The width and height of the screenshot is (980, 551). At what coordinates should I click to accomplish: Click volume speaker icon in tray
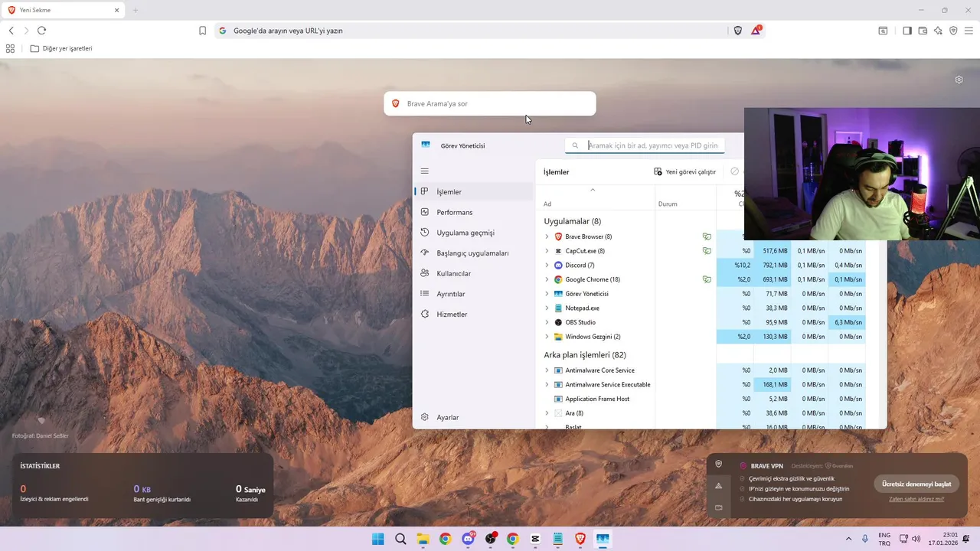click(916, 539)
